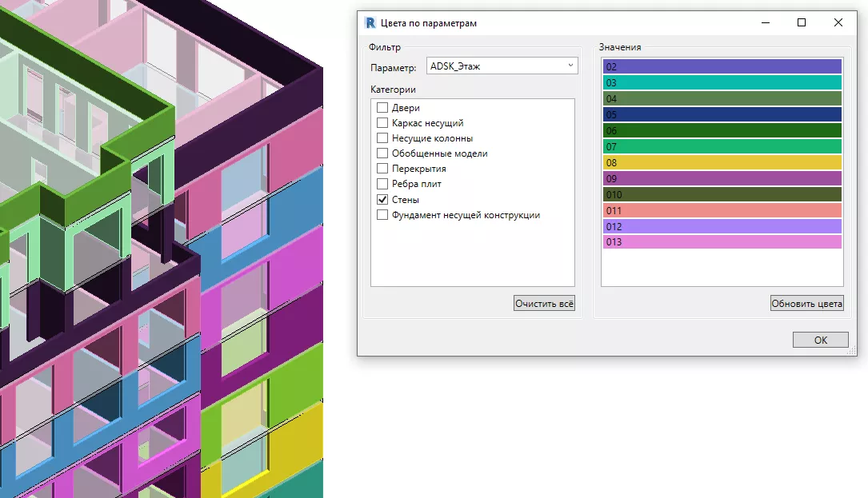This screenshot has width=868, height=498.
Task: Toggle the Несущие колонны checkbox
Action: tap(382, 138)
